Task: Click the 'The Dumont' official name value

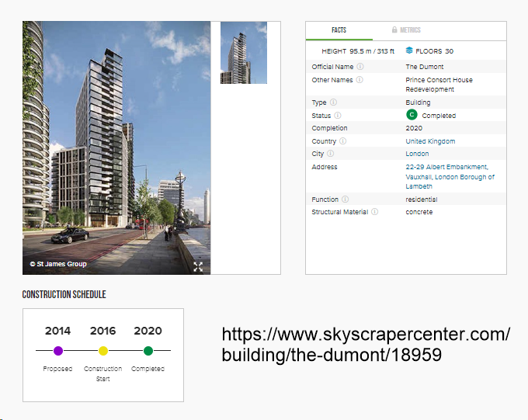Action: pos(424,67)
